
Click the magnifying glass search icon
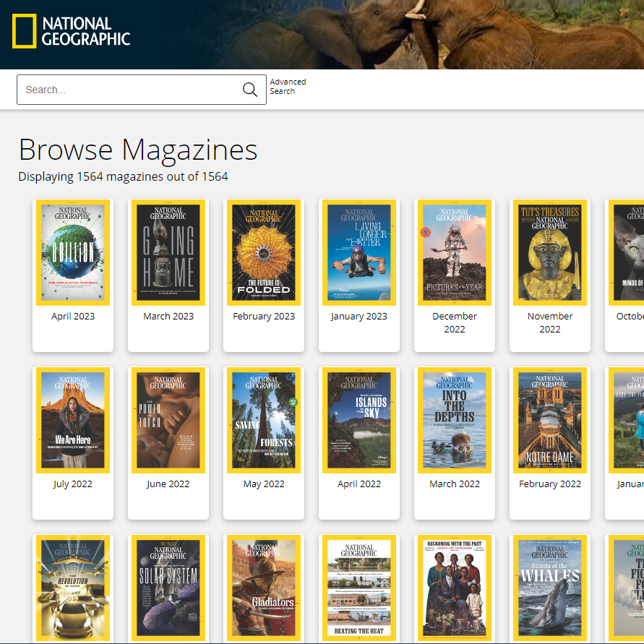pos(249,90)
